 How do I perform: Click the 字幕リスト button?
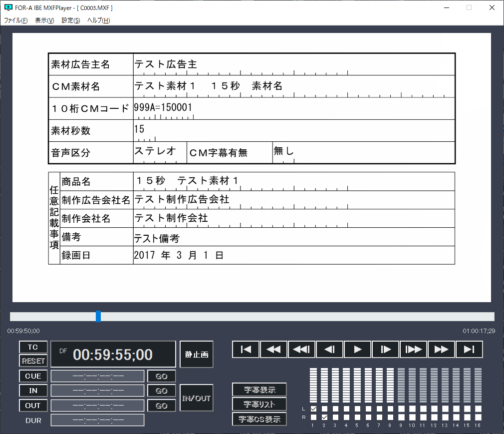tap(259, 404)
